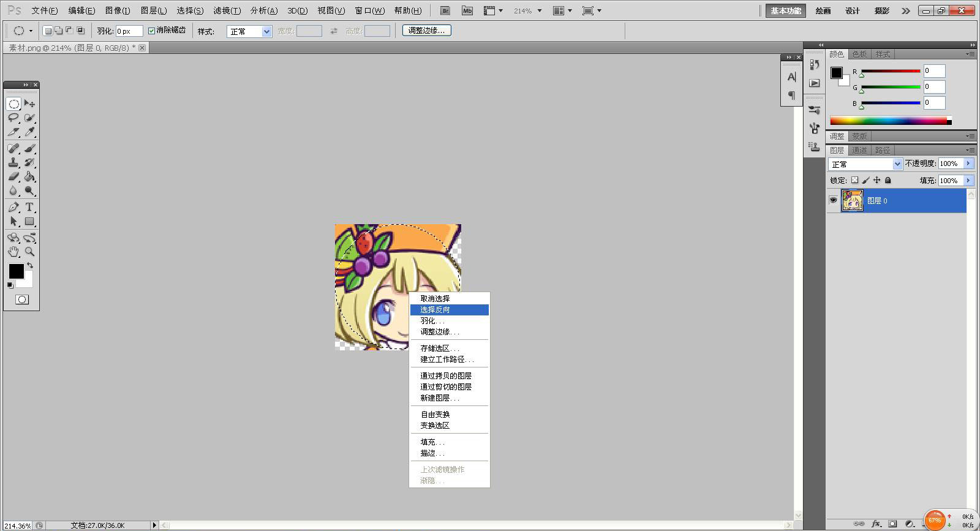Open the style (样式) dropdown in options bar
The image size is (980, 531).
tap(249, 31)
